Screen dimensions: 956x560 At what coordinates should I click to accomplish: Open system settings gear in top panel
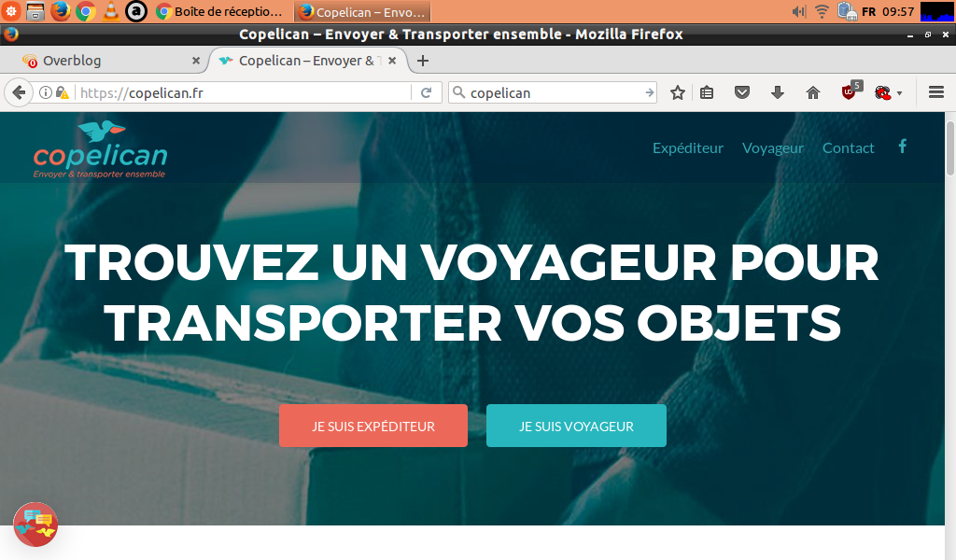[10, 10]
